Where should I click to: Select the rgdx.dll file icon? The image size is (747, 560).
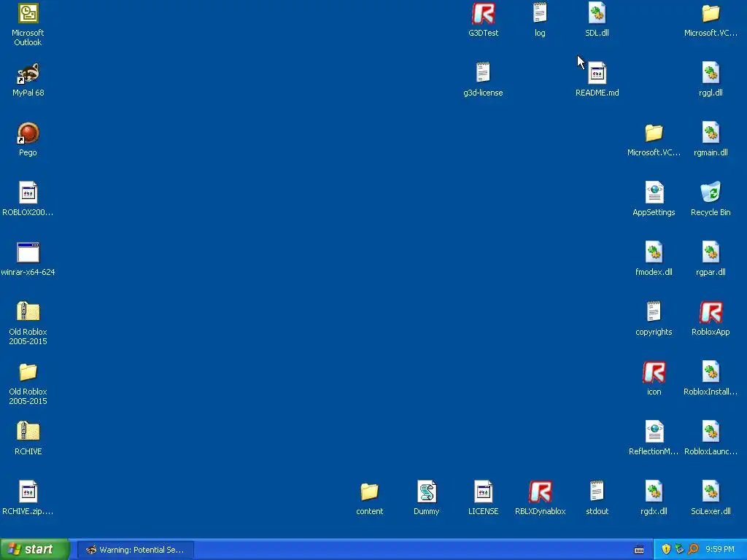pos(654,491)
